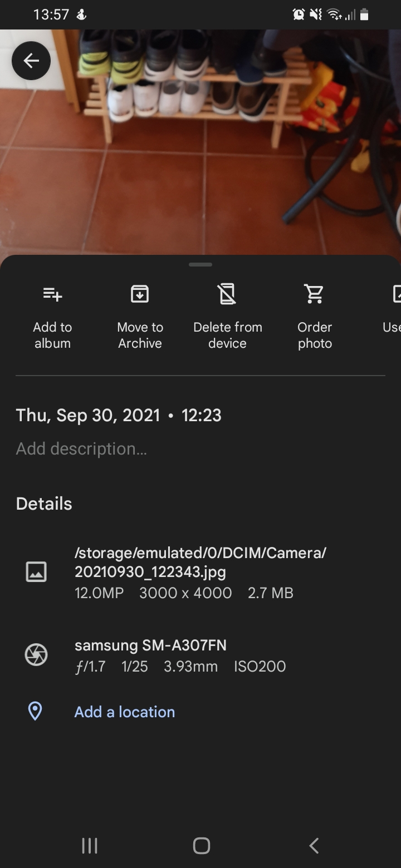Tap the location pin icon

[35, 711]
